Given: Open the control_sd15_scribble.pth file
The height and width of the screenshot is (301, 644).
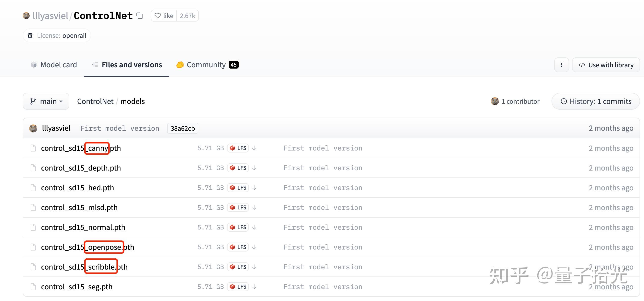Looking at the screenshot, I should (84, 267).
